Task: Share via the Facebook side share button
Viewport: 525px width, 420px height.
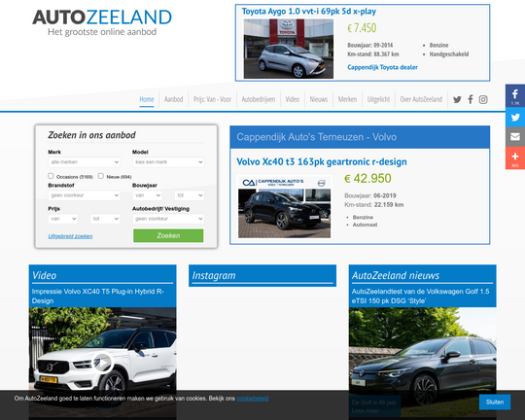Action: pos(515,96)
